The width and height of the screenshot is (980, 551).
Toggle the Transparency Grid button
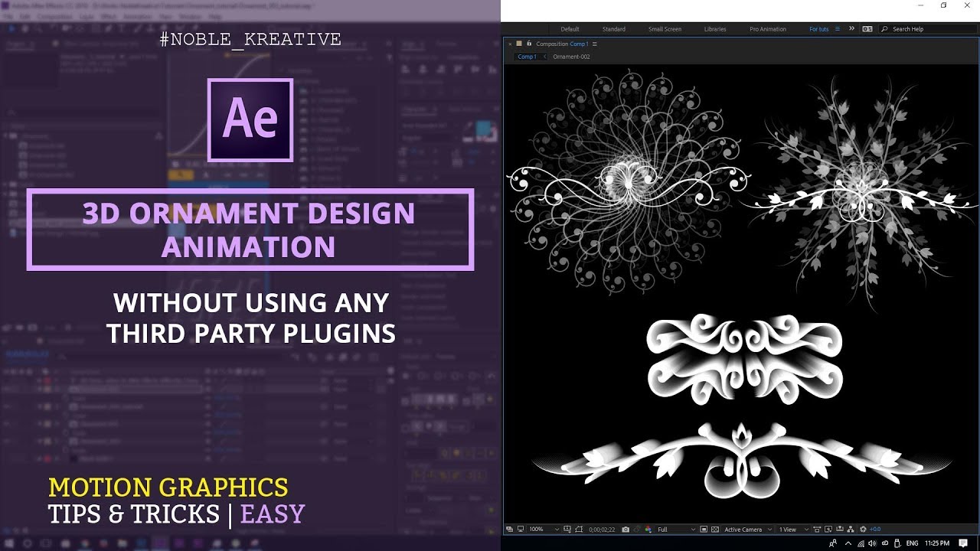(x=715, y=529)
